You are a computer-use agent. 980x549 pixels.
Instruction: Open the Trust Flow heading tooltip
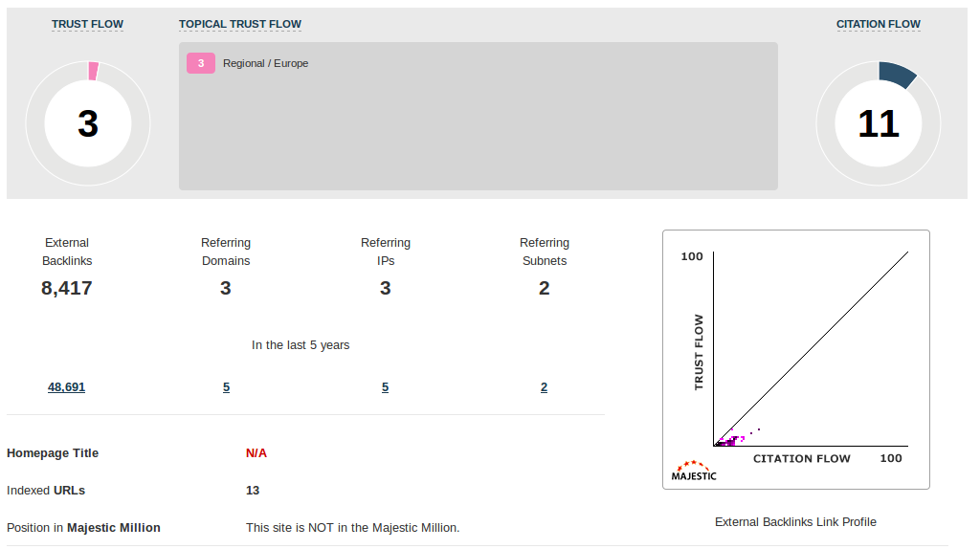[x=87, y=24]
